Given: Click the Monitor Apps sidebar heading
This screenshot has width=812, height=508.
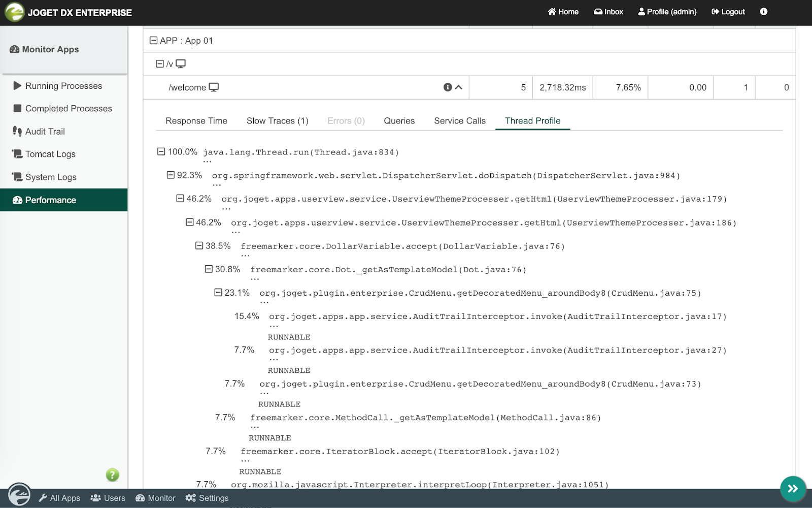Looking at the screenshot, I should tap(45, 49).
